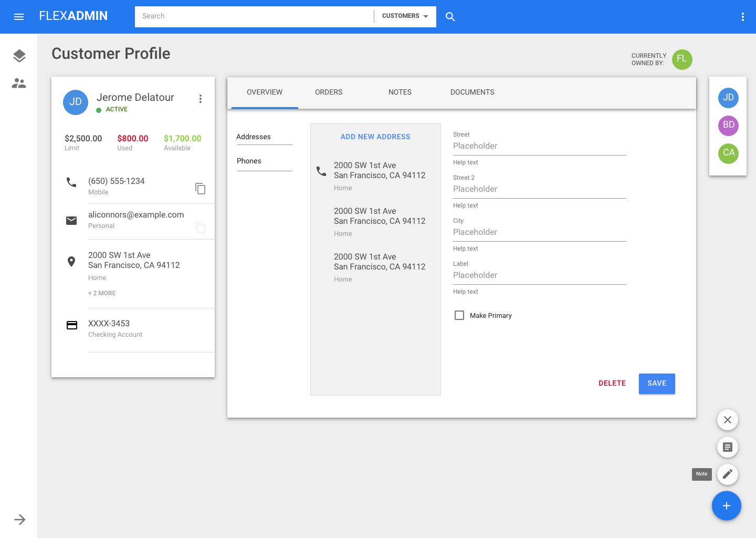The image size is (756, 538).
Task: Show the + 2 MORE addresses
Action: (x=102, y=293)
